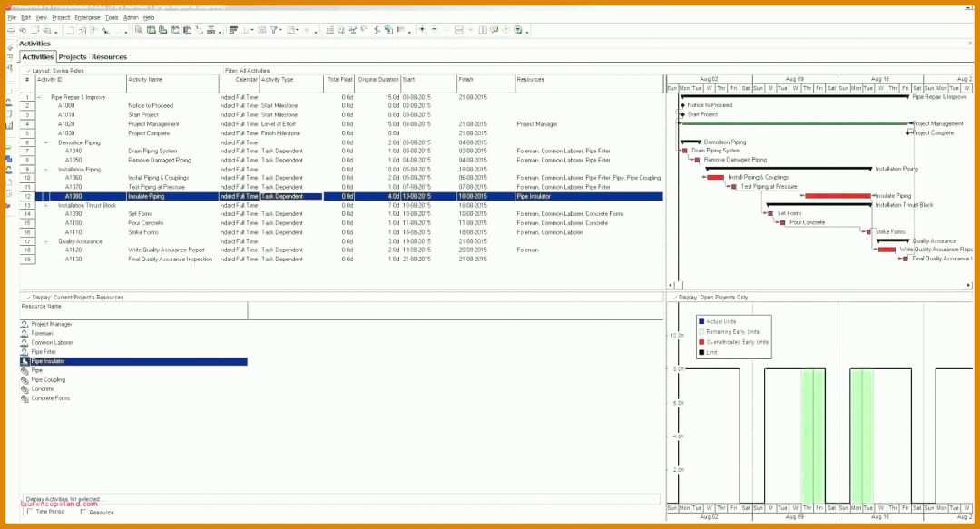Select the red Insulate Piping Gantt bar
Image resolution: width=980 pixels, height=529 pixels.
coord(838,196)
